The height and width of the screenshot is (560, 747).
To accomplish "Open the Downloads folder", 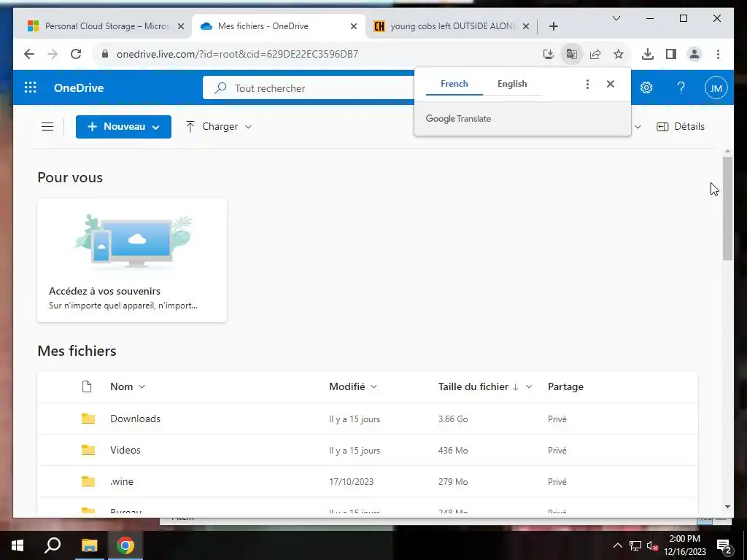I will tap(135, 419).
